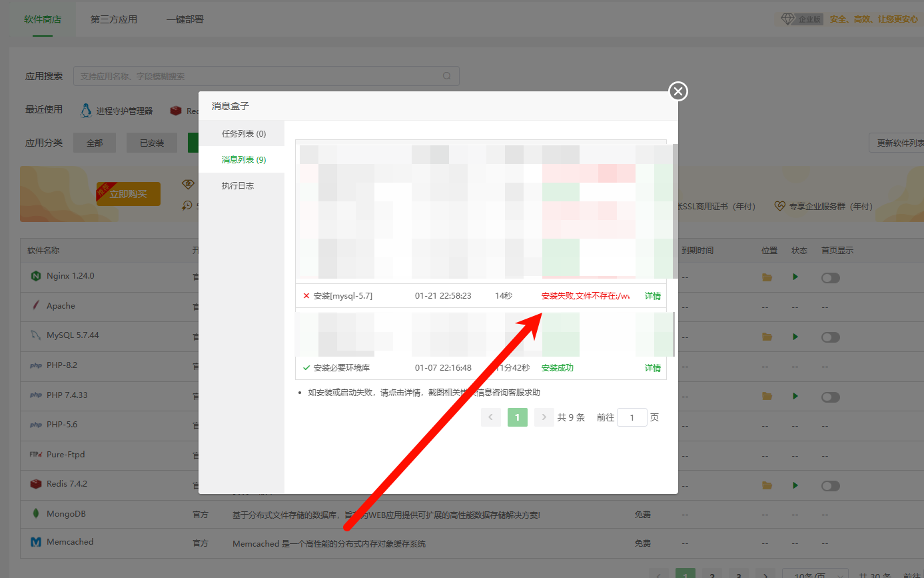Go to previous page in message list

[x=491, y=417]
